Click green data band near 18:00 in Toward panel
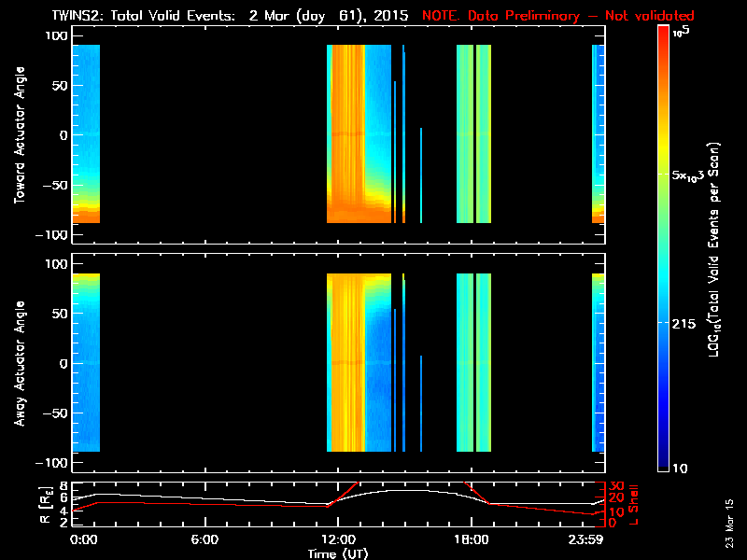Screen dimensions: 747x560 [x=465, y=131]
